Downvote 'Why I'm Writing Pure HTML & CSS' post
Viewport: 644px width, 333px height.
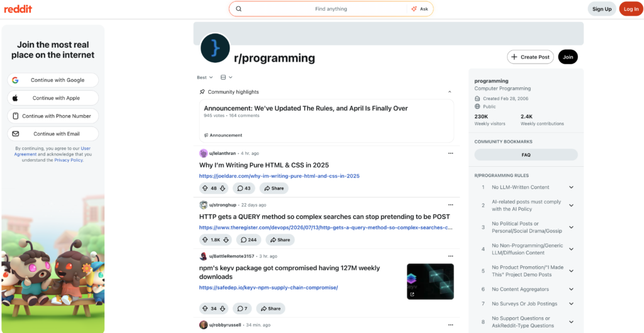(x=222, y=188)
